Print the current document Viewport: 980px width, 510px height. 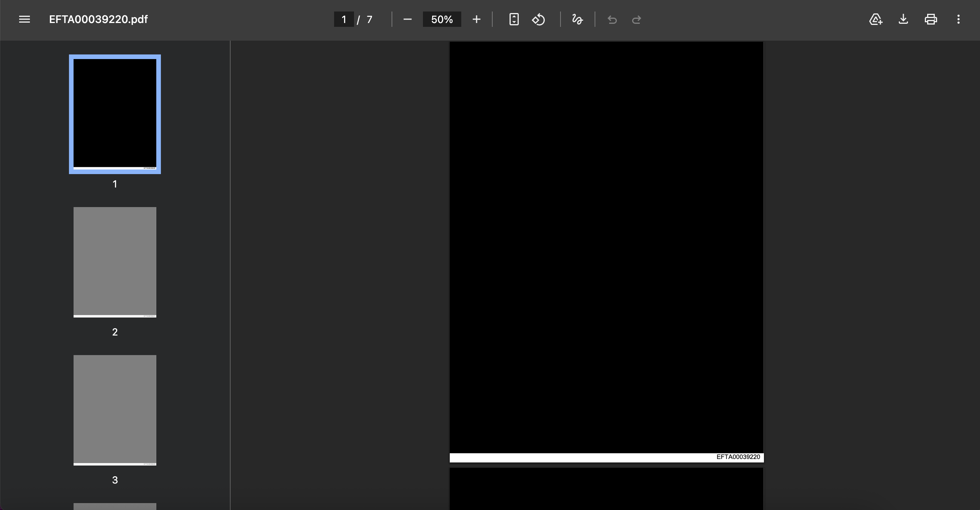pyautogui.click(x=931, y=19)
